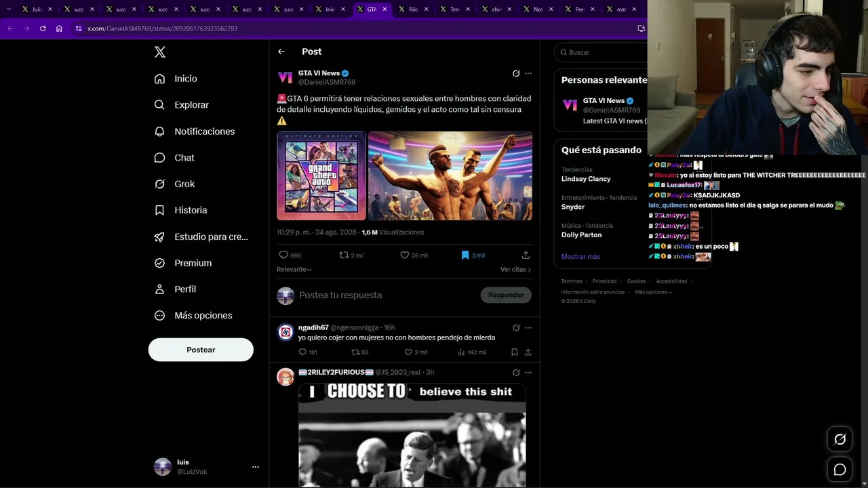The image size is (868, 488).
Task: Go back with the Post arrow
Action: click(x=281, y=52)
